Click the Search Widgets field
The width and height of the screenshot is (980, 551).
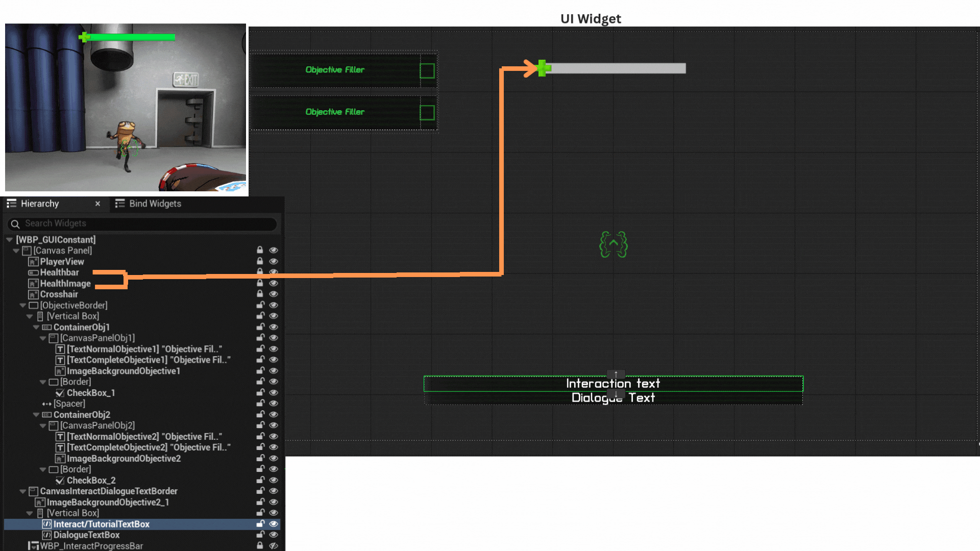pos(143,223)
